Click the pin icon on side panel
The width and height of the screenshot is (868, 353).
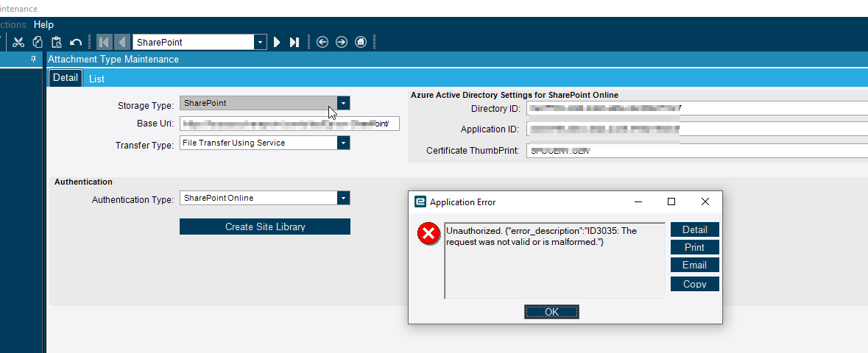(x=33, y=60)
